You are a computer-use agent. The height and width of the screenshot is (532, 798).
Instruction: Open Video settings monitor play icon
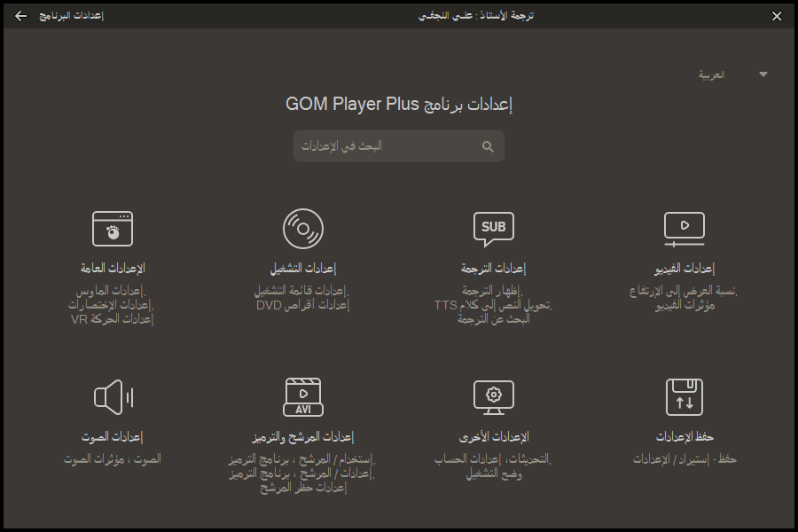(x=685, y=229)
